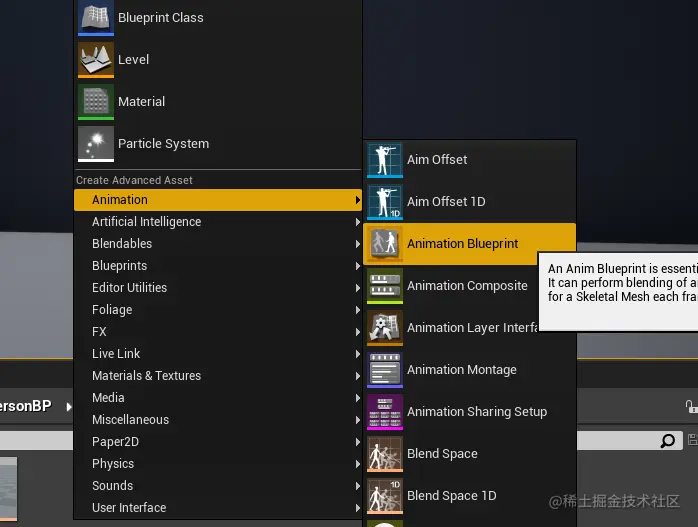This screenshot has height=527, width=698.
Task: Select Animation Blueprint entry
Action: coord(470,244)
